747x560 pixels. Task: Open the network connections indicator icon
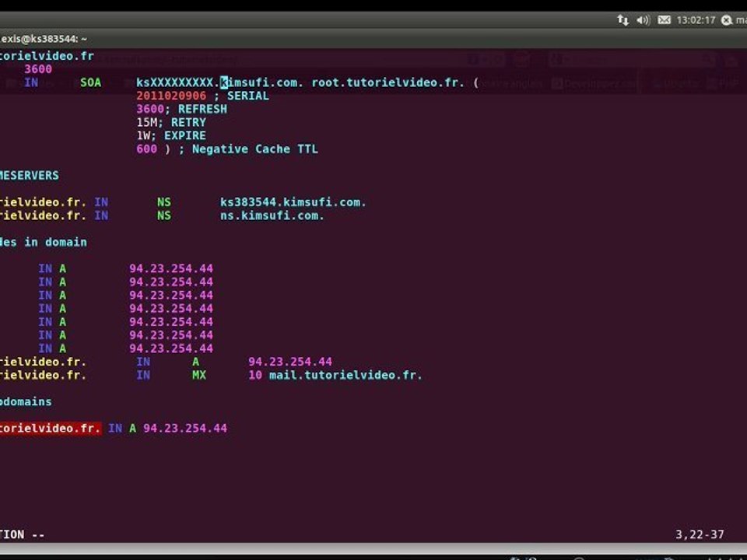pos(622,20)
